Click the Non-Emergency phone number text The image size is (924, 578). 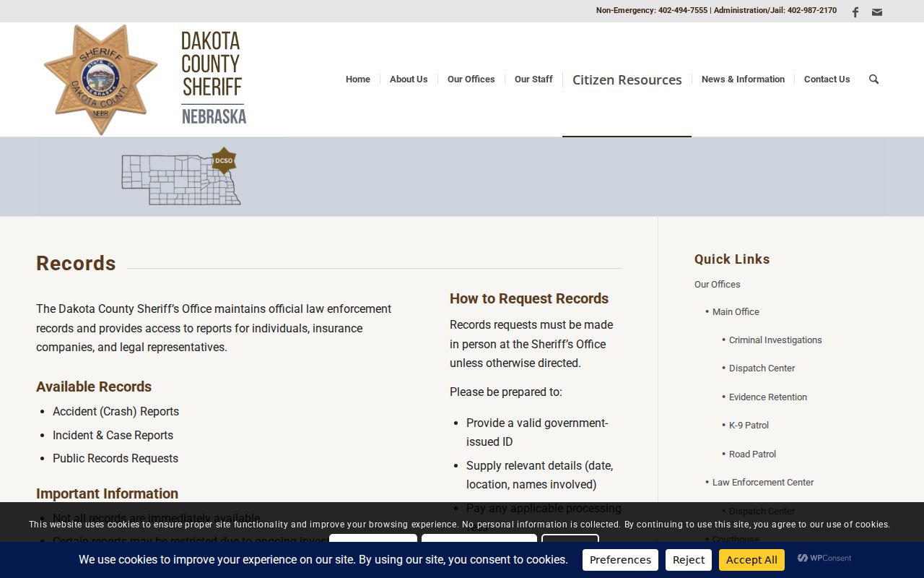point(652,11)
